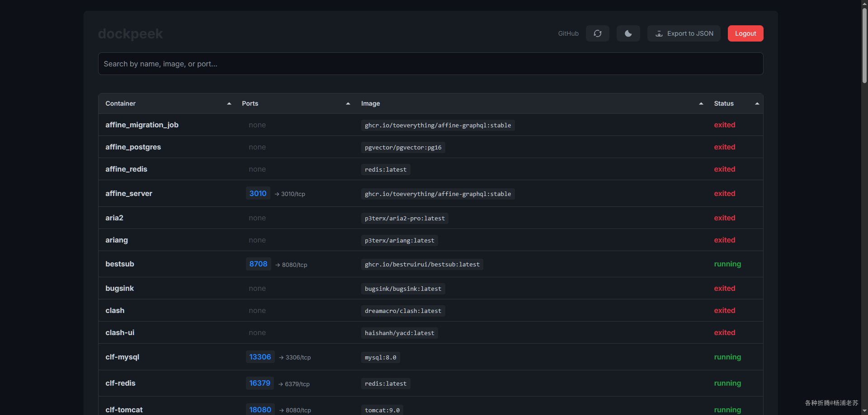
Task: Select bugsink container name
Action: pos(119,288)
